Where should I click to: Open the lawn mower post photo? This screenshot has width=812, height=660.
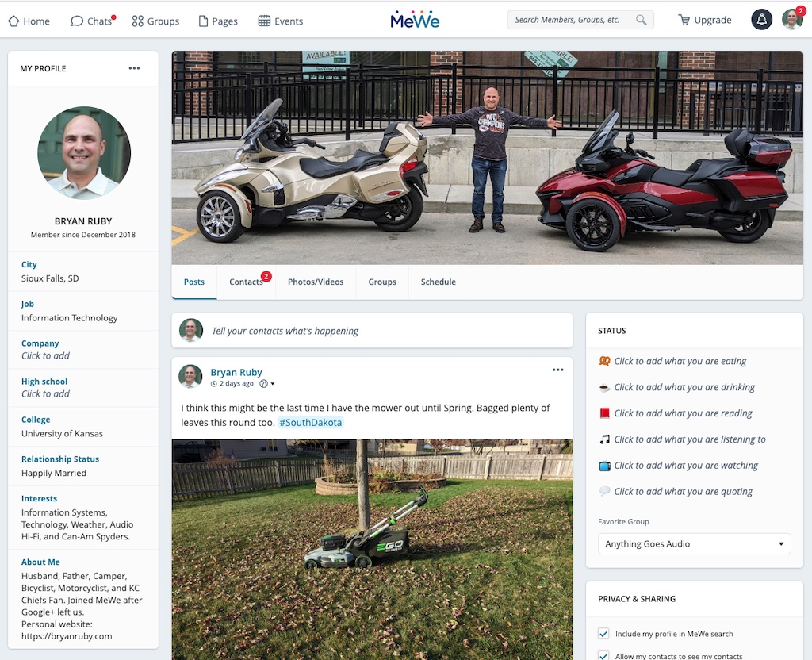coord(372,547)
